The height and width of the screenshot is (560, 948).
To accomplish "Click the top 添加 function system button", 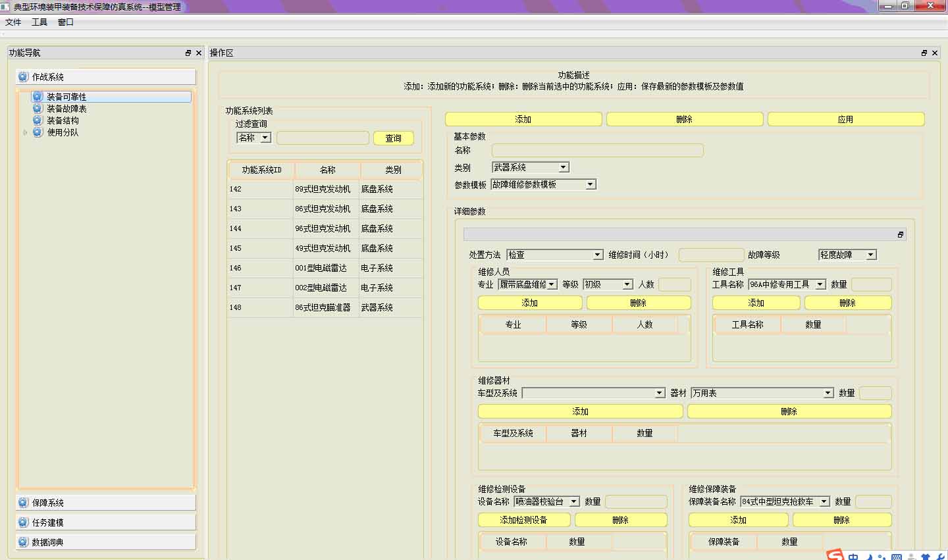I will [523, 119].
